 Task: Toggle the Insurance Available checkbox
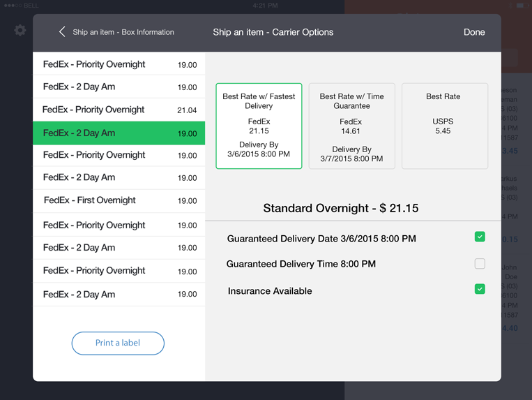tap(480, 289)
